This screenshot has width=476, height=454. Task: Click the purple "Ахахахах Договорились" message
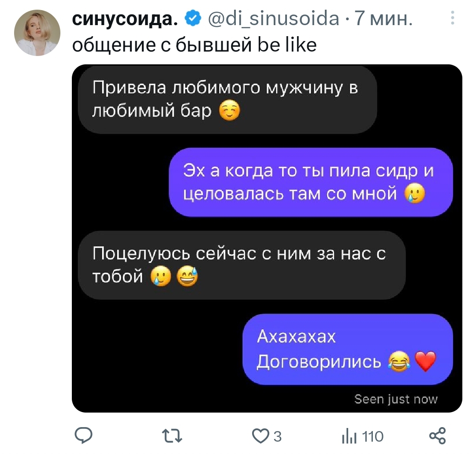[347, 349]
